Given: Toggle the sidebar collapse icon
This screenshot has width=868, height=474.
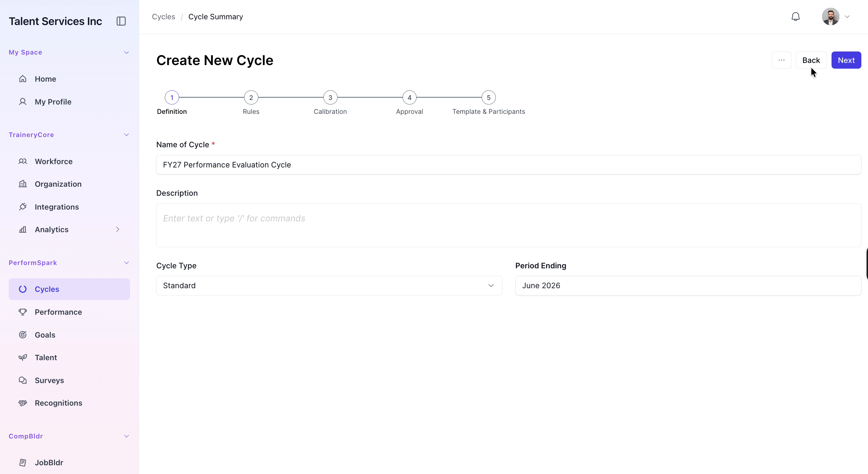Looking at the screenshot, I should coord(121,21).
